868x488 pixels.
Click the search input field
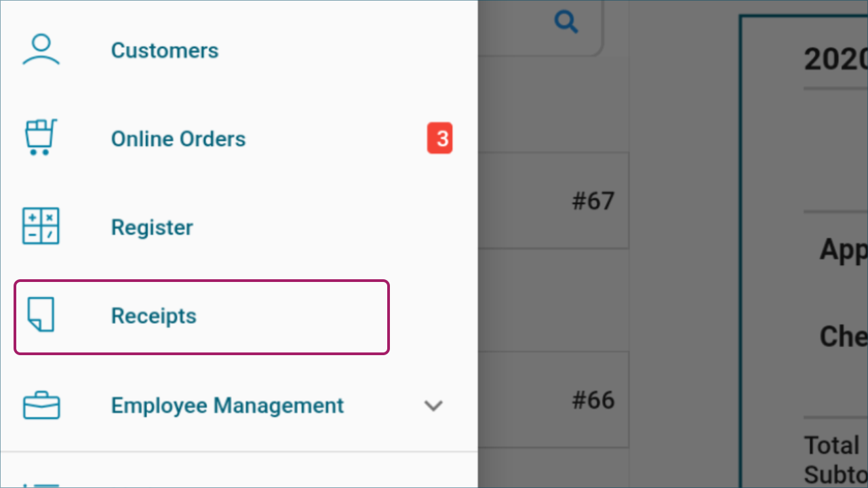point(540,27)
